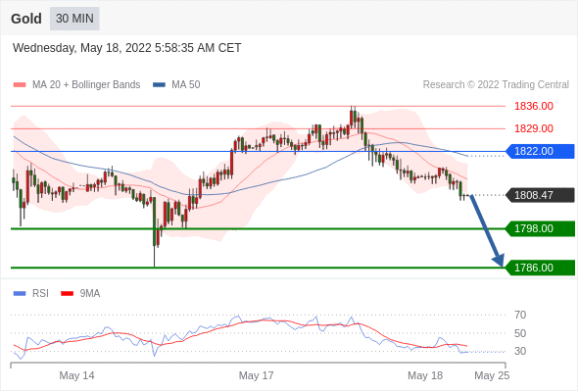Click the May 14 date axis label
The width and height of the screenshot is (578, 392).
pyautogui.click(x=76, y=375)
